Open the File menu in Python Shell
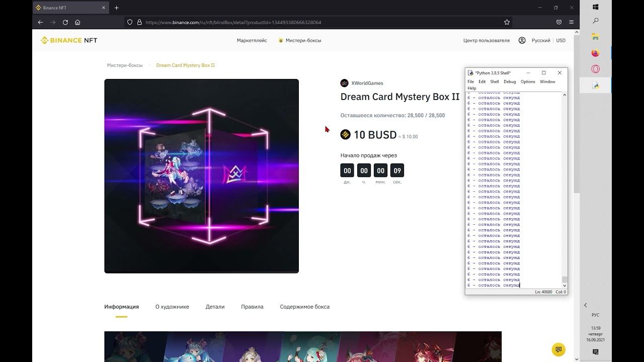Viewport: 644px width, 362px height. [470, 81]
